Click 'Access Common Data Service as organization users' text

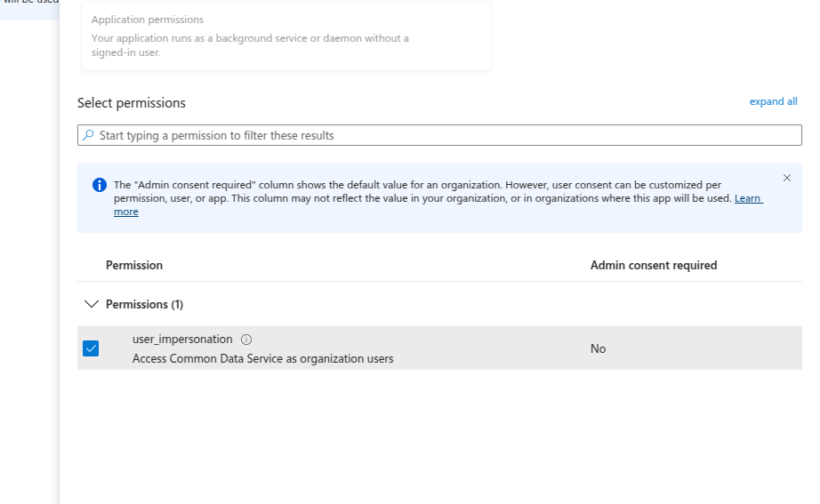[x=262, y=358]
